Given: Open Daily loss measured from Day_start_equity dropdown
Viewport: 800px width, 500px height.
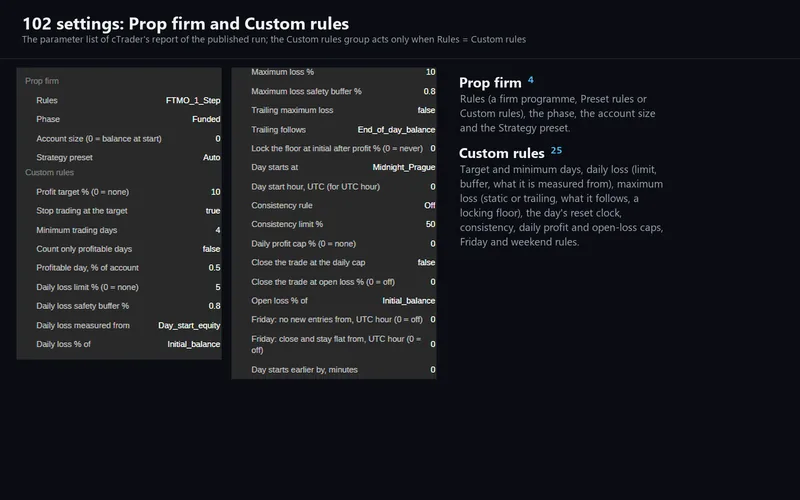Looking at the screenshot, I should pyautogui.click(x=189, y=326).
